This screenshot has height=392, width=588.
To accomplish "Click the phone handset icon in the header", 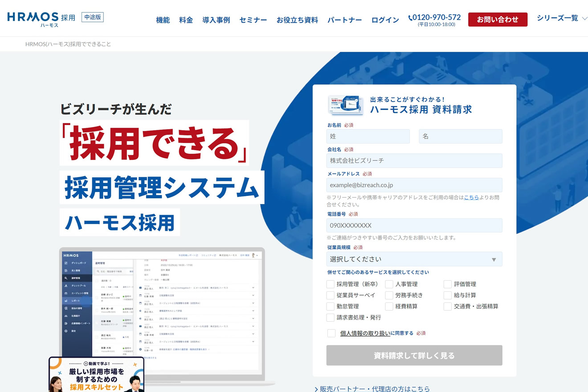I will click(410, 18).
